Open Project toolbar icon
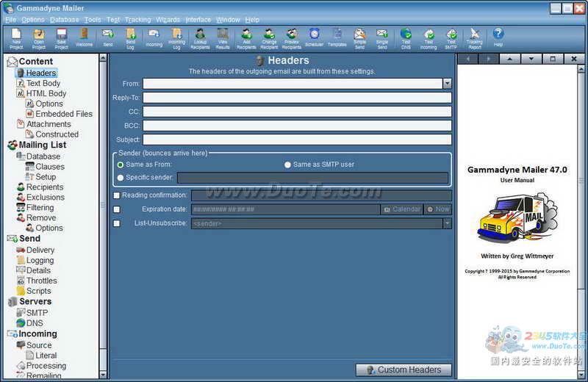The height and width of the screenshot is (382, 588). coord(39,39)
